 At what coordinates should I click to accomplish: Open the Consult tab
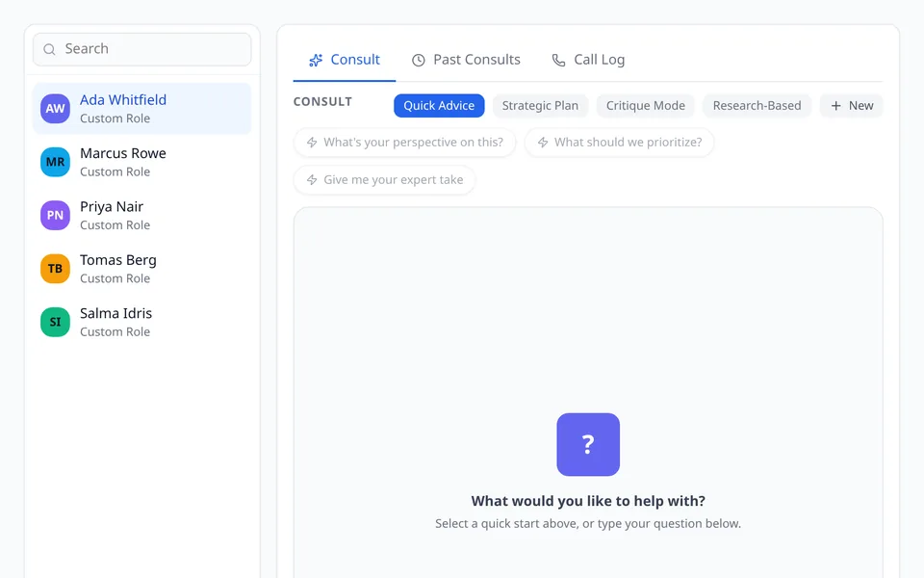click(x=345, y=60)
